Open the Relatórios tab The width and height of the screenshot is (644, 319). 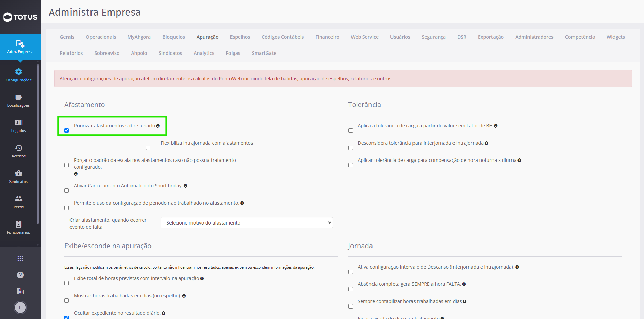71,53
